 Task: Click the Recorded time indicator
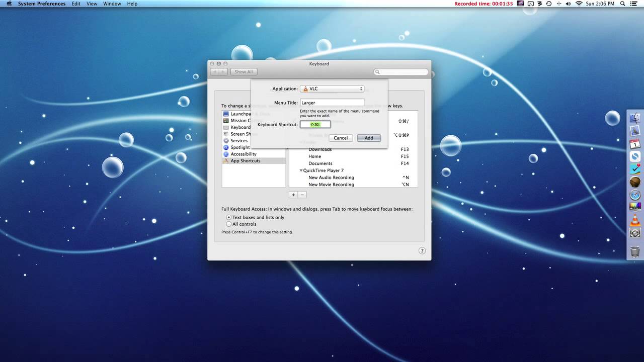484,4
